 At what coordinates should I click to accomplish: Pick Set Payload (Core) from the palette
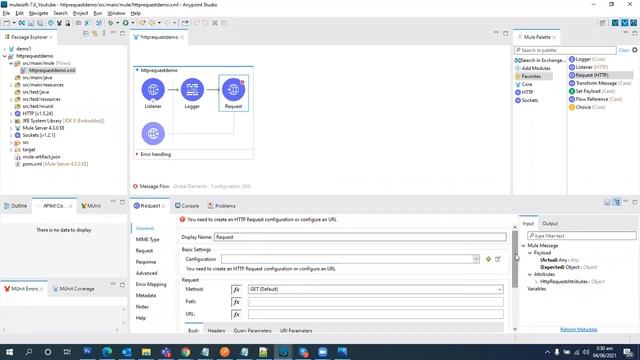click(x=592, y=91)
